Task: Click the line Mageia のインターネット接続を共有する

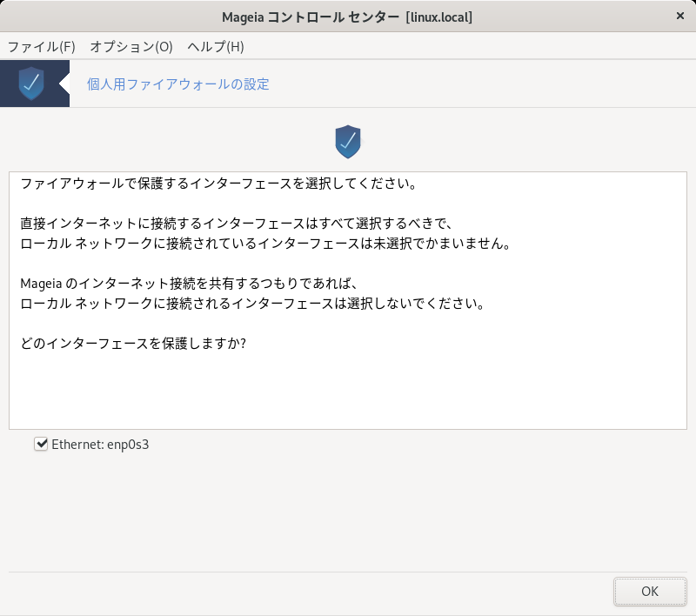Action: point(189,283)
